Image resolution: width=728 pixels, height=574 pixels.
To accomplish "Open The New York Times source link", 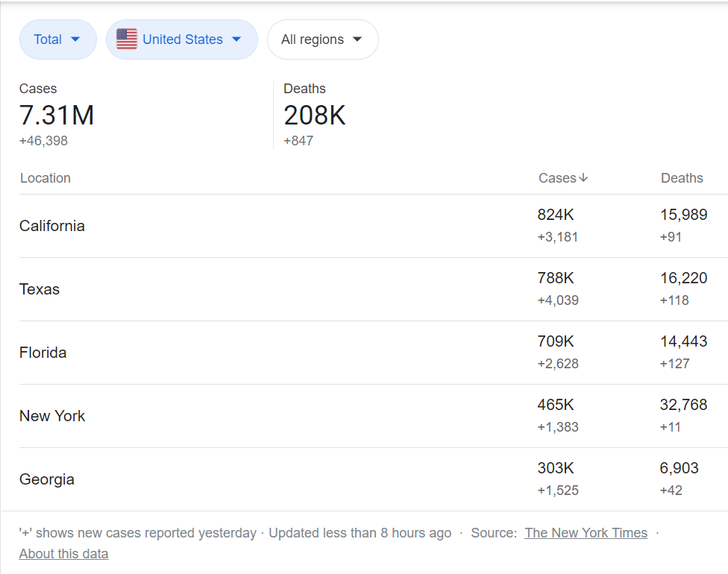I will click(586, 533).
